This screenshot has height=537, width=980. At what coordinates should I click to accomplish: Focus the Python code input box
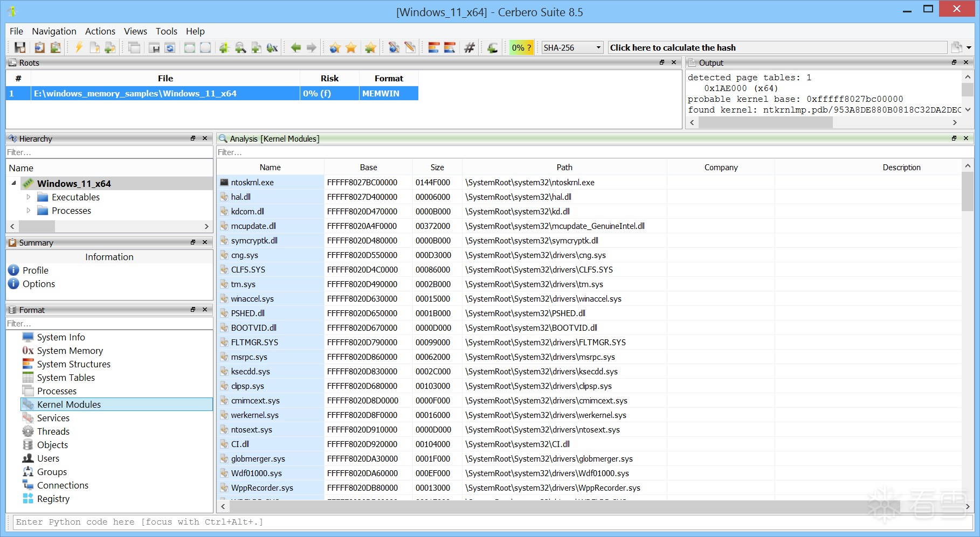493,522
